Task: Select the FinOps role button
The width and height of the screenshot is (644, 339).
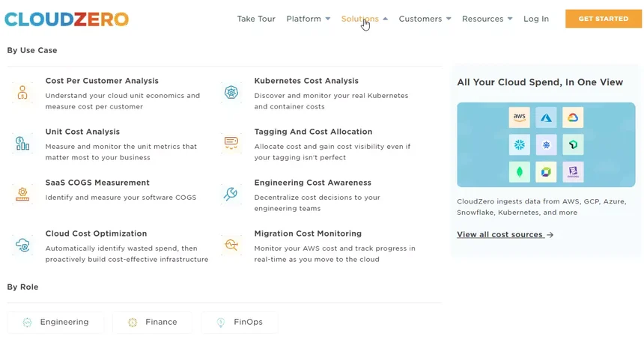Action: tap(240, 323)
